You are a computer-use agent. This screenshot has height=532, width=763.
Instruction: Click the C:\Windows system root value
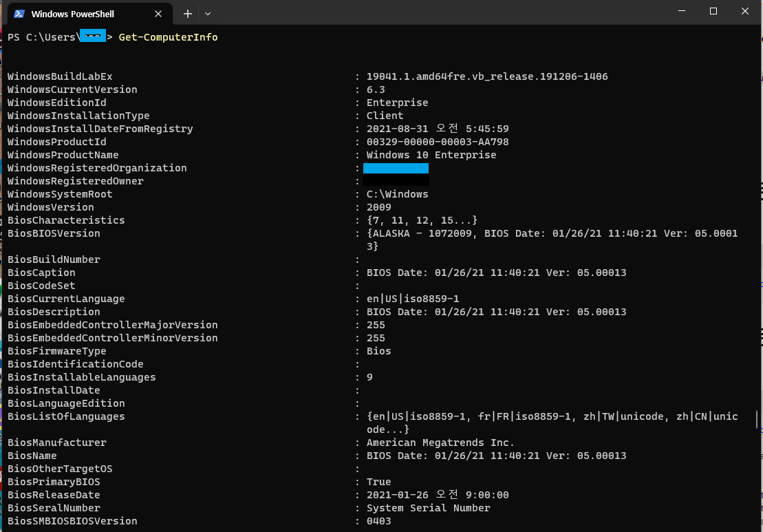point(397,194)
